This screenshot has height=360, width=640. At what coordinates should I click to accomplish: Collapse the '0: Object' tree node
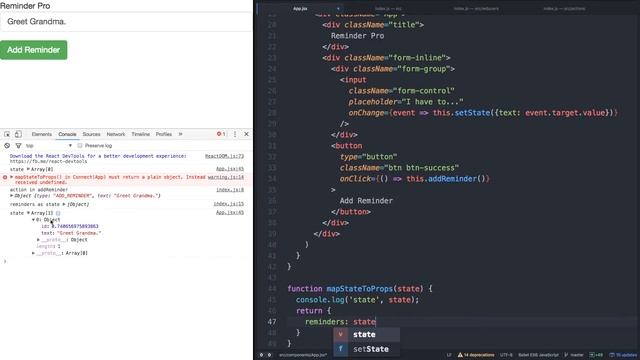(x=33, y=220)
